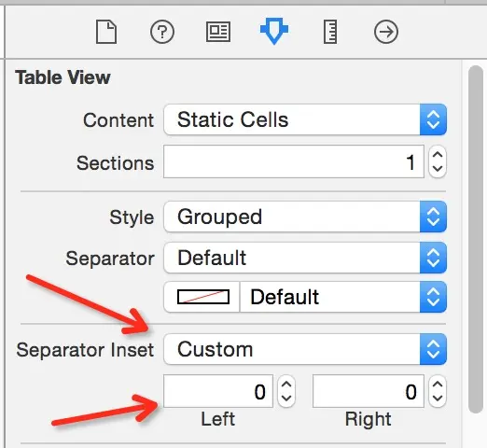
Task: Open the Style dropdown showing Grouped
Action: tap(305, 217)
